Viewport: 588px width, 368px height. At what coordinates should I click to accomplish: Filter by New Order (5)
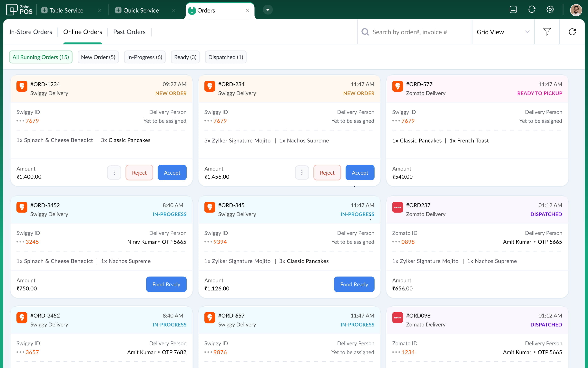pyautogui.click(x=98, y=57)
